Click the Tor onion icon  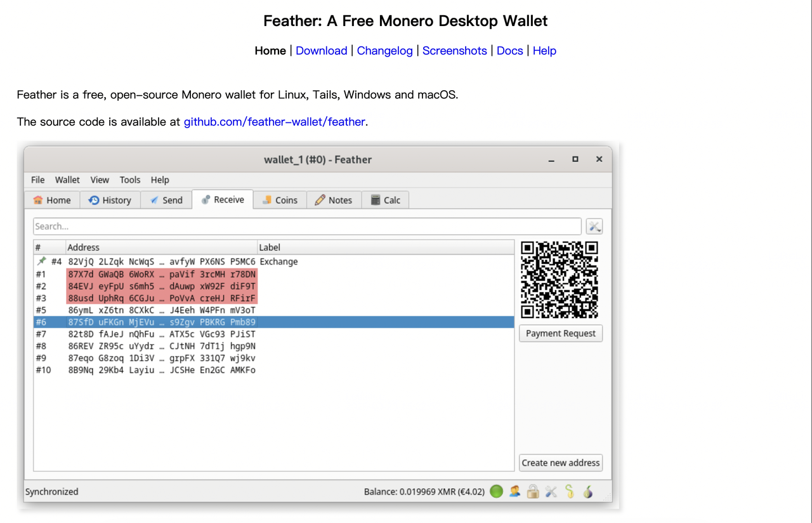click(x=588, y=491)
